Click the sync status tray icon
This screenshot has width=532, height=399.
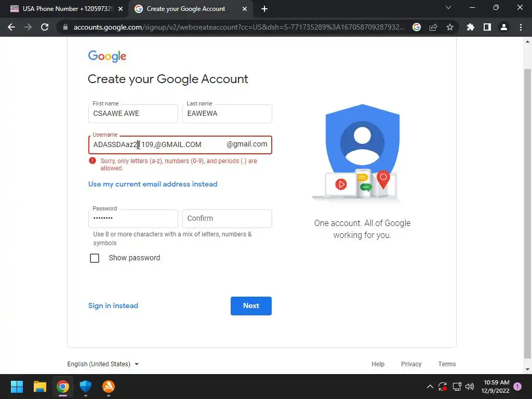[x=443, y=387]
